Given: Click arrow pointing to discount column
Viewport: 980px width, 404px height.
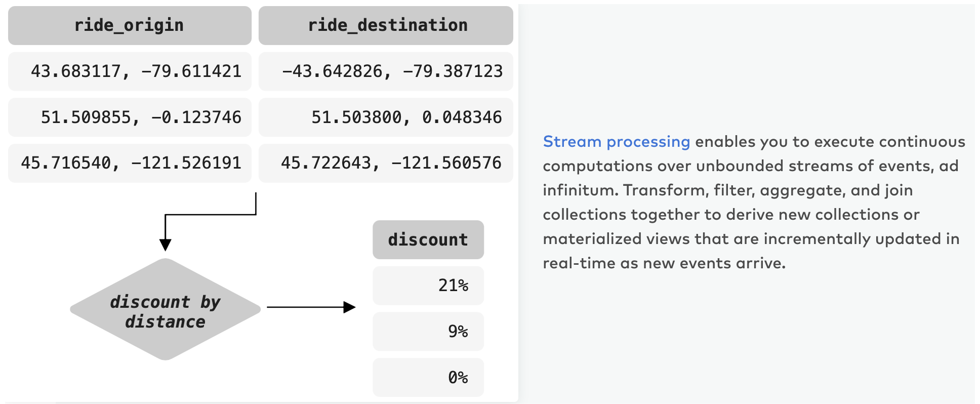Looking at the screenshot, I should pyautogui.click(x=311, y=307).
